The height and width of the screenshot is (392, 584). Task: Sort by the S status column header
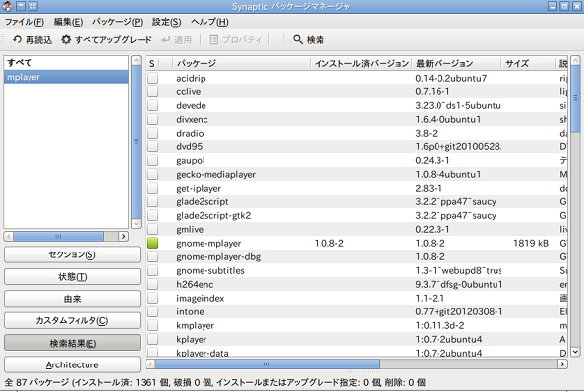(152, 63)
